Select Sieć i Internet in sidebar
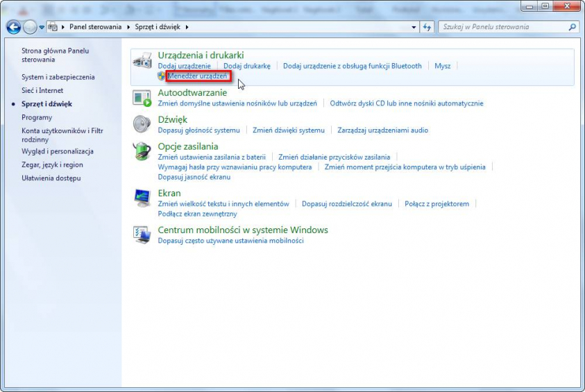Viewport: 585px width, 392px height. tap(42, 90)
